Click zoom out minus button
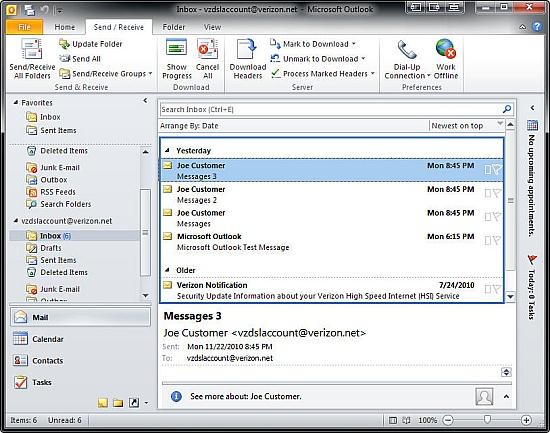Viewport: 550px width, 433px height. coord(448,420)
